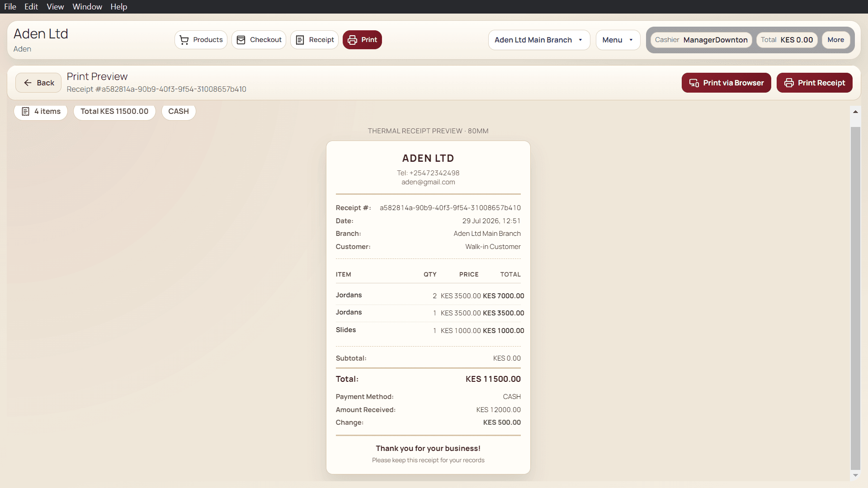The width and height of the screenshot is (868, 488).
Task: Open the Window menu
Action: (x=87, y=7)
